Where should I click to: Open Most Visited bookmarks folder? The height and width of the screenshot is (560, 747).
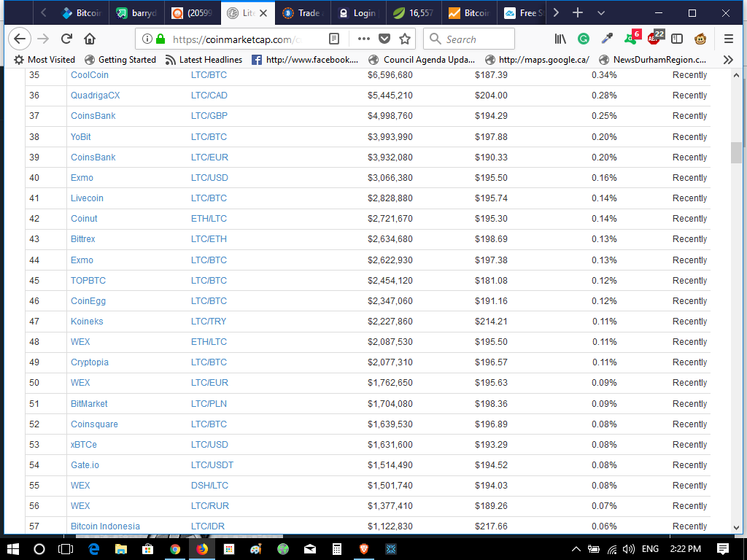[x=44, y=60]
